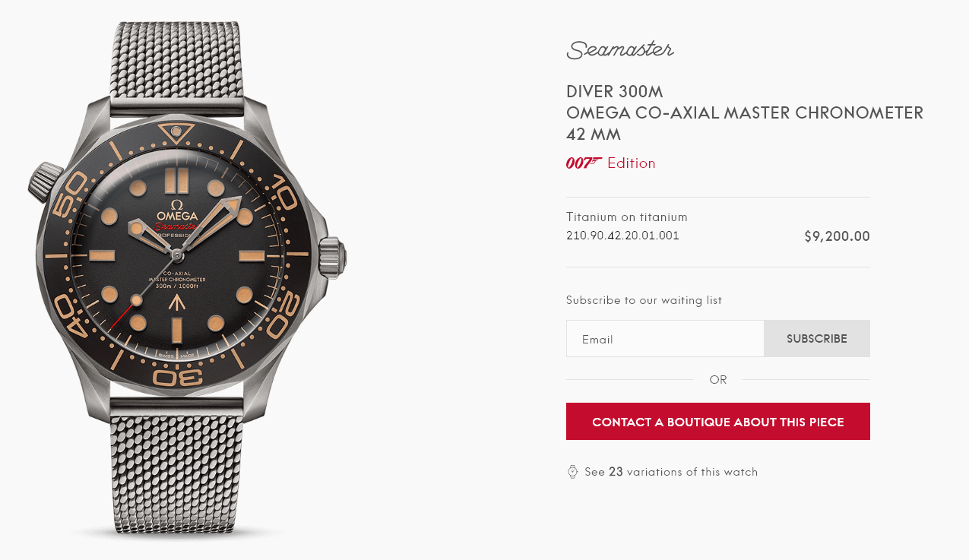This screenshot has height=560, width=969.
Task: Open the 007 Edition link
Action: pyautogui.click(x=610, y=163)
